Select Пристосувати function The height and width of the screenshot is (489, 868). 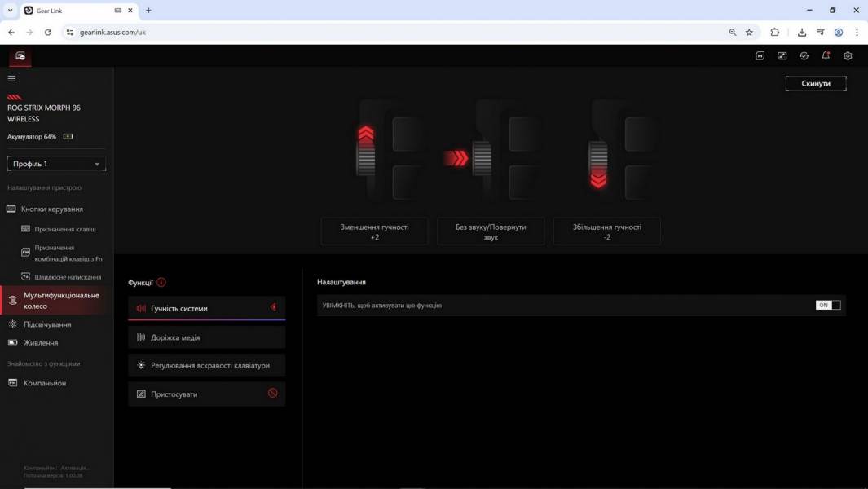pos(206,394)
